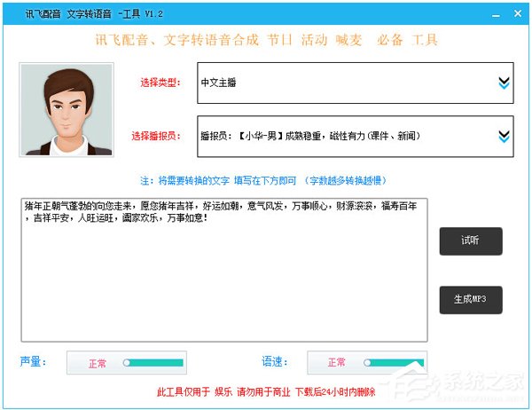Screen dimensions: 532x410
Task: Click the 声量 label
Action: pos(33,361)
